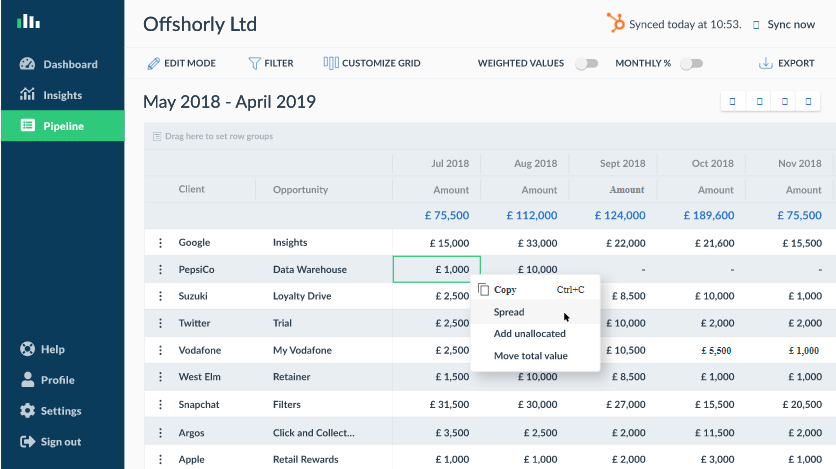Click the Argos Click and Collect opportunity
This screenshot has height=469, width=836.
pos(314,433)
